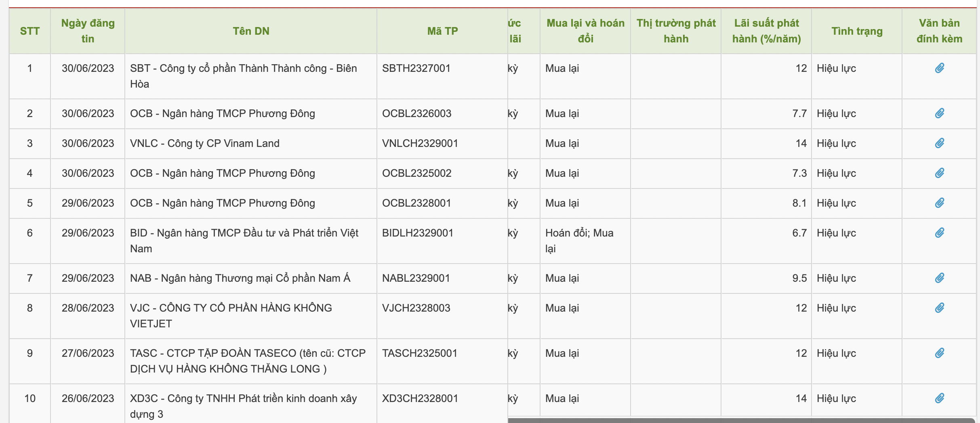Click attachment icon for XD3CH2328001 row
The width and height of the screenshot is (980, 423).
click(x=939, y=398)
